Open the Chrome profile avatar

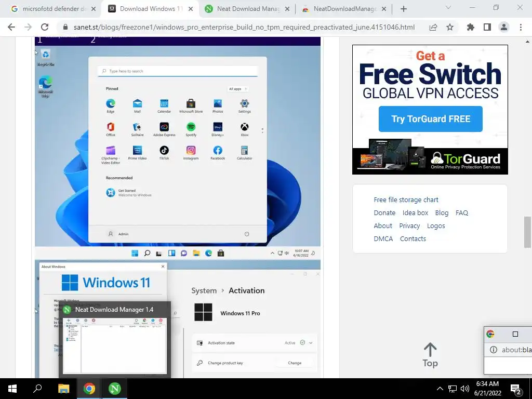point(504,27)
